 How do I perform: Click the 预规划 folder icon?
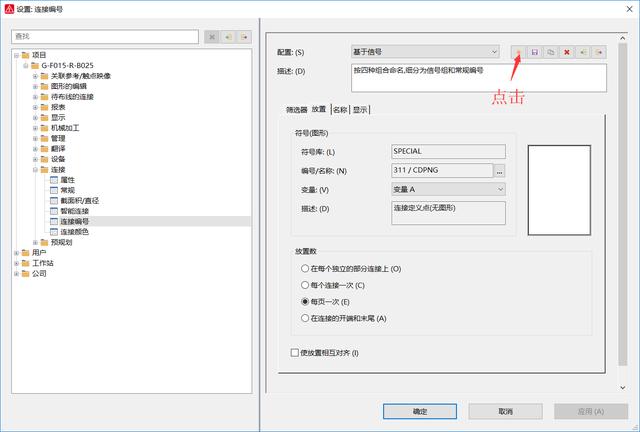coord(44,242)
